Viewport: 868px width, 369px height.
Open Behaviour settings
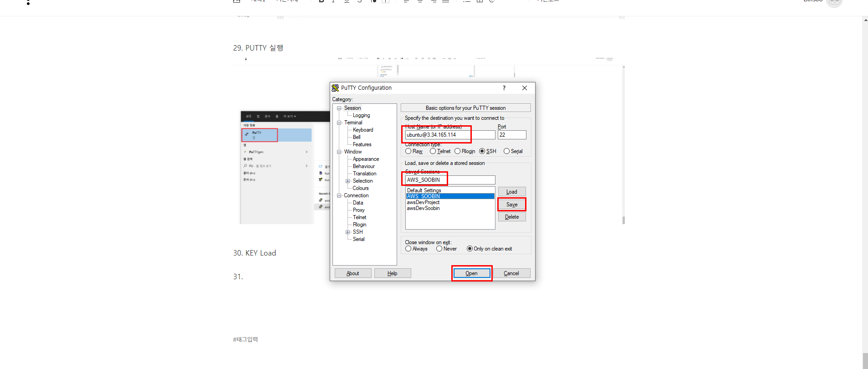[364, 166]
